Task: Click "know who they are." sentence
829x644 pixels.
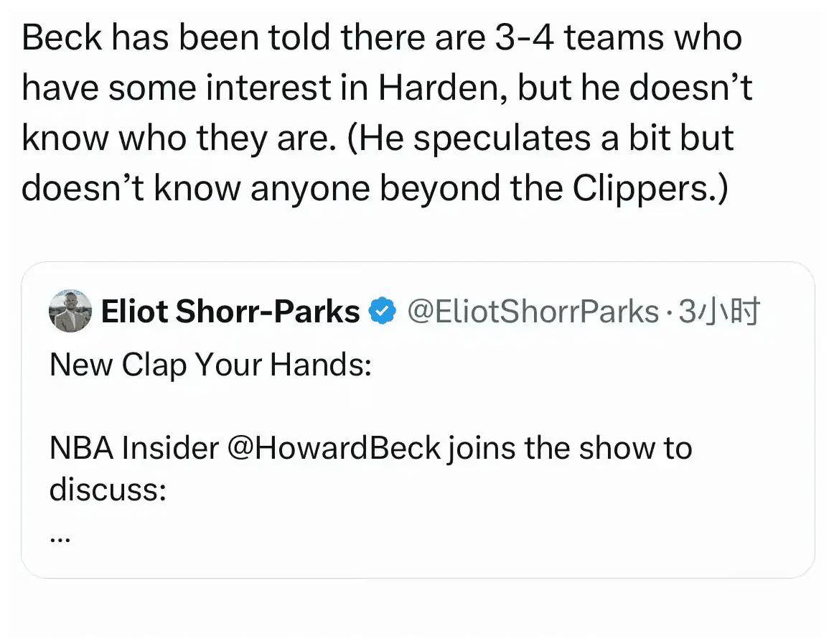Action: tap(179, 137)
